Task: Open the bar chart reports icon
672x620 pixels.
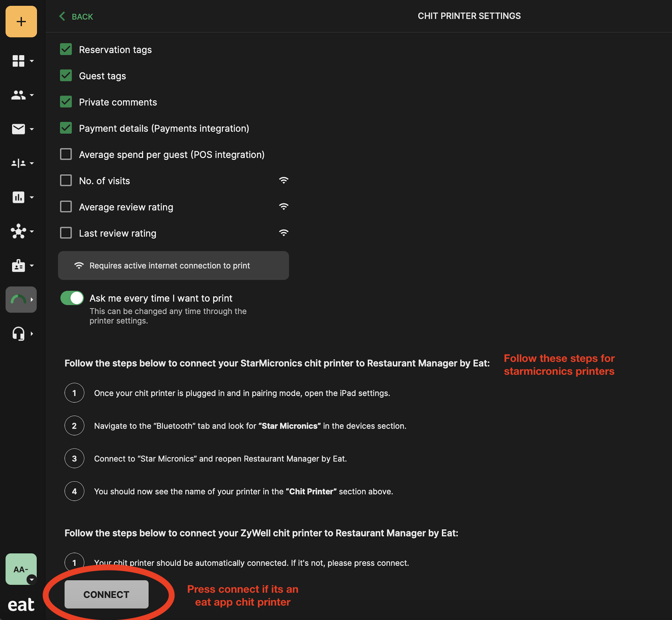Action: [x=18, y=197]
